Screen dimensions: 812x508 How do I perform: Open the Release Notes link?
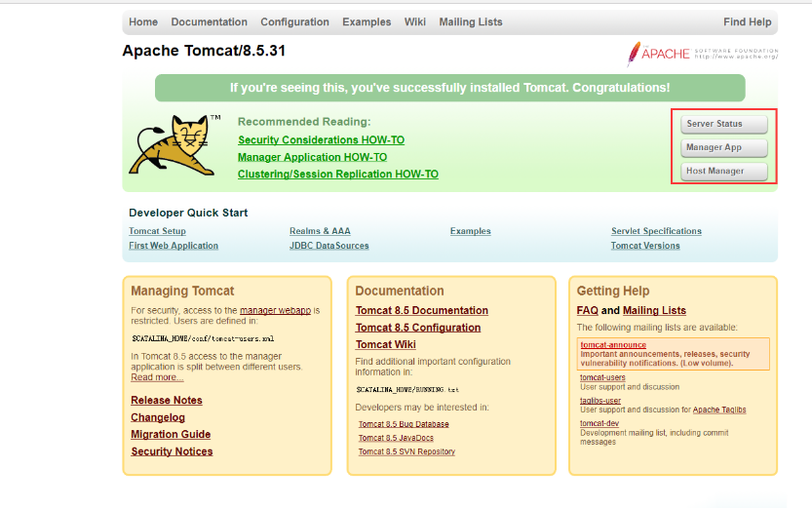[x=167, y=401]
